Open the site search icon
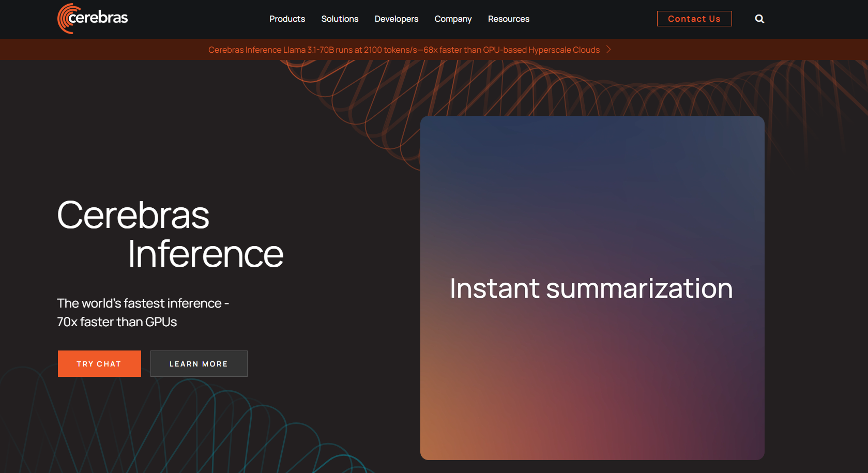The image size is (868, 473). tap(759, 19)
